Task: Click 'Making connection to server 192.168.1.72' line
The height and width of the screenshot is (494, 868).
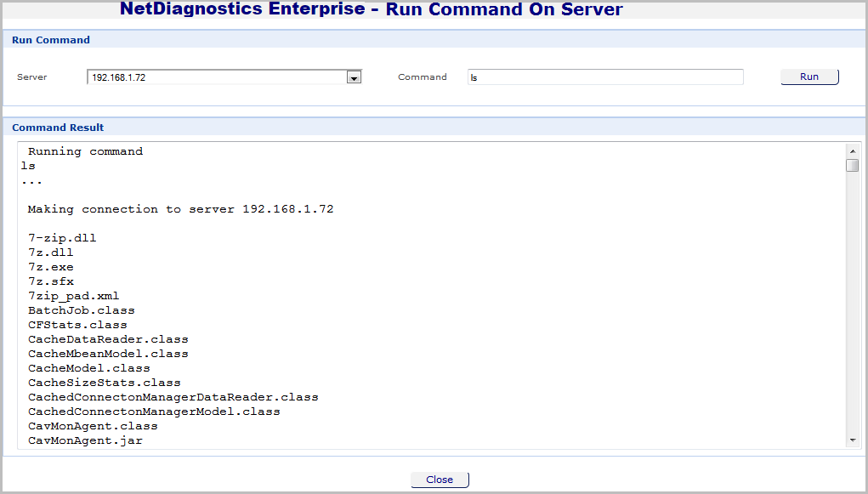Action: click(x=180, y=209)
